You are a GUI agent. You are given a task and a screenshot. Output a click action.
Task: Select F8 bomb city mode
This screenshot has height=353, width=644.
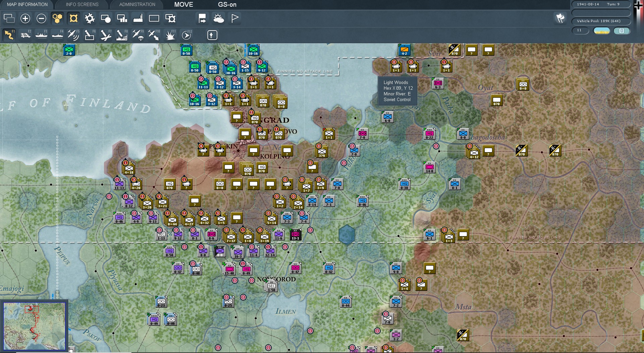pos(122,35)
